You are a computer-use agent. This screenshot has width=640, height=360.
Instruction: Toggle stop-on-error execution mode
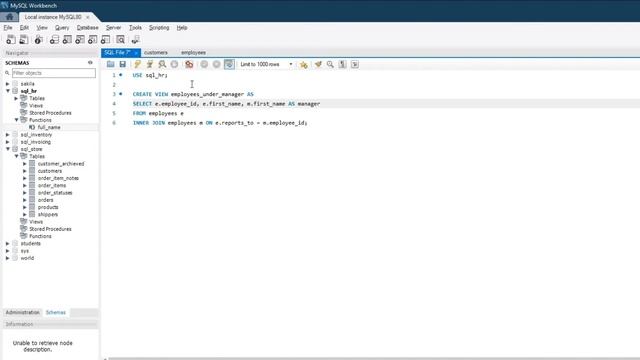[x=189, y=64]
